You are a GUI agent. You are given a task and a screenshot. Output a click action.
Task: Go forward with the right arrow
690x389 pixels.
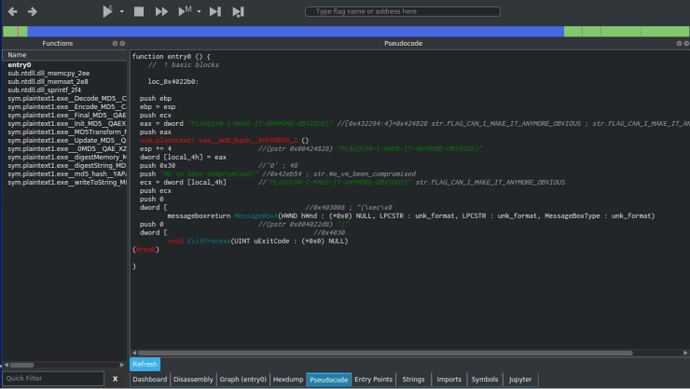(x=32, y=11)
